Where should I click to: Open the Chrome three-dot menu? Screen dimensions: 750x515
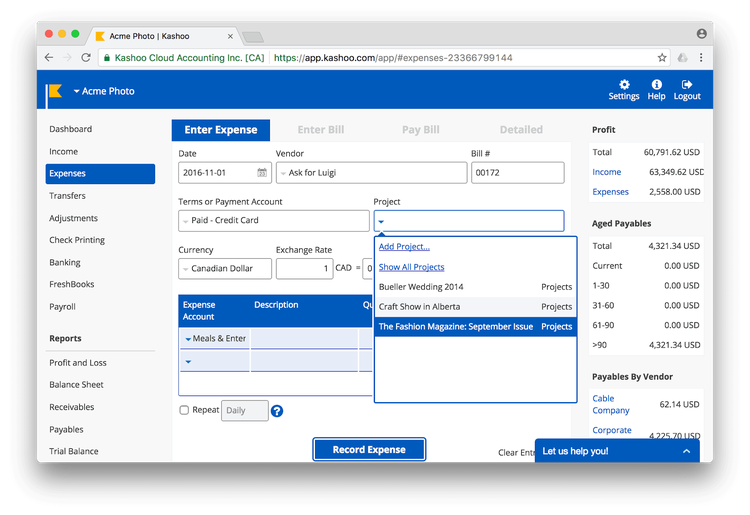pyautogui.click(x=701, y=57)
